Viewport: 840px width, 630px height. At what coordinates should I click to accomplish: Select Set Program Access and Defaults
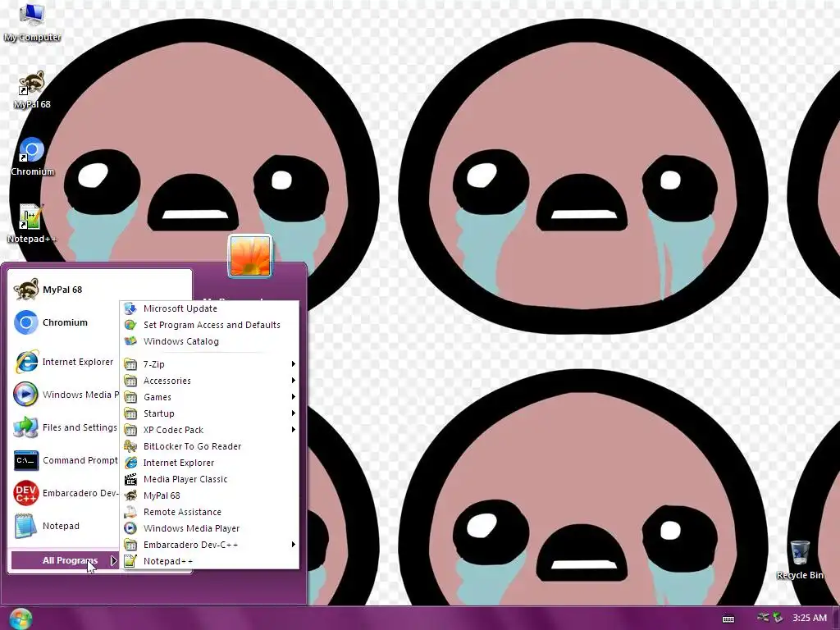tap(209, 325)
